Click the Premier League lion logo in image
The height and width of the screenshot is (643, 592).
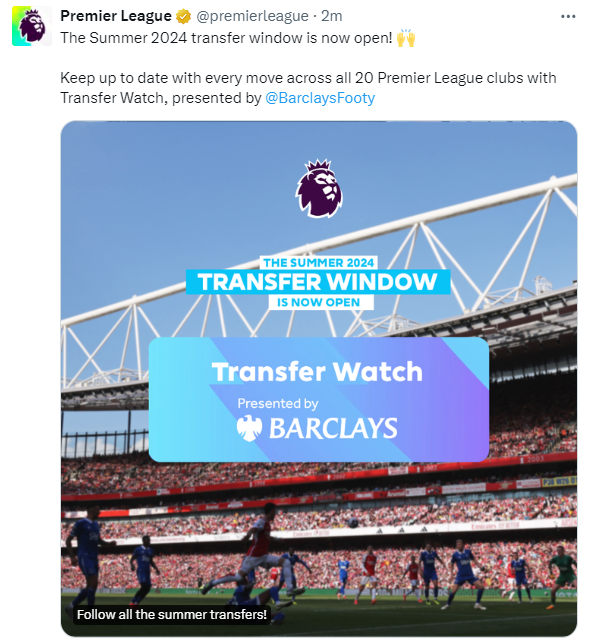click(x=319, y=188)
